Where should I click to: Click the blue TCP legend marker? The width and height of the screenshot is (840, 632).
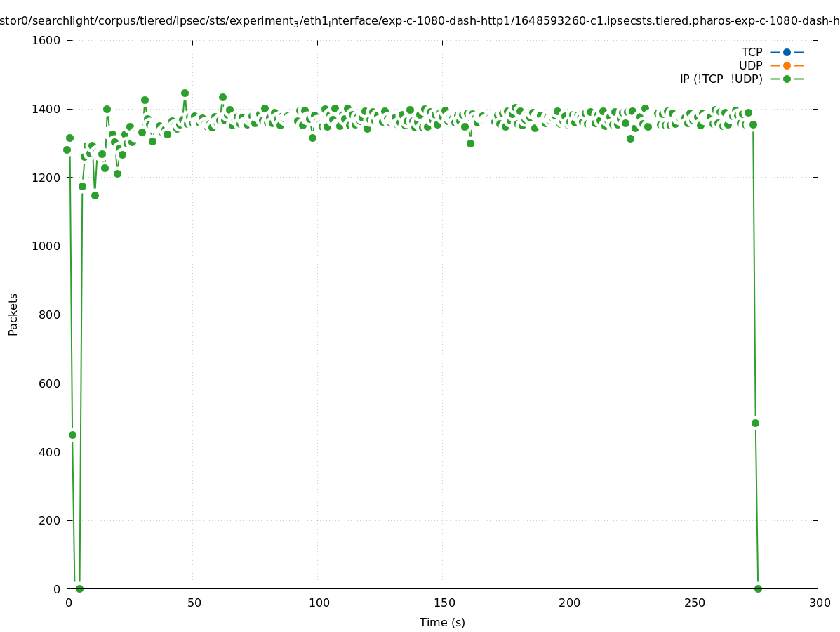point(787,52)
